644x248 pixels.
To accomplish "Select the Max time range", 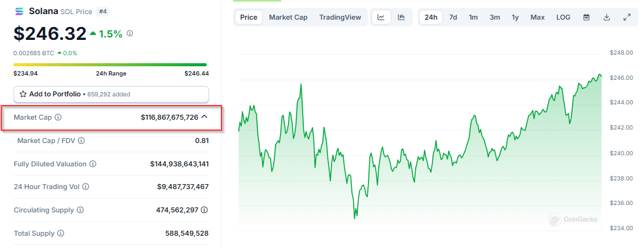I will click(x=538, y=17).
